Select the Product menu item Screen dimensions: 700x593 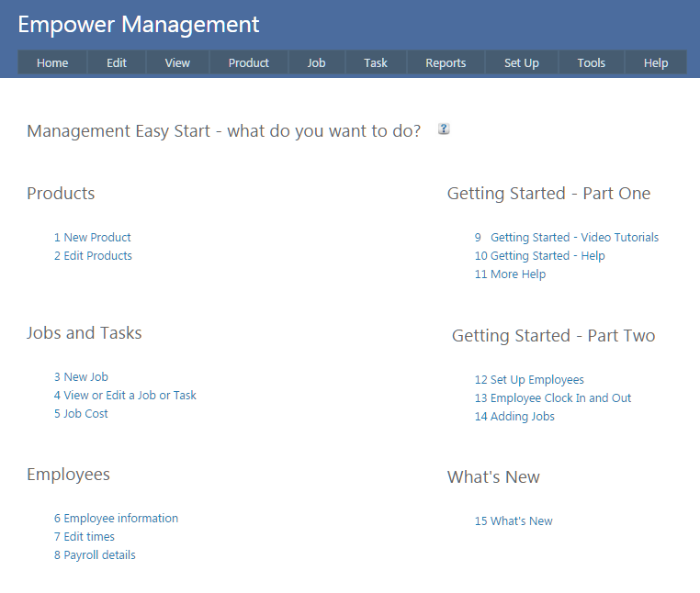[x=249, y=62]
